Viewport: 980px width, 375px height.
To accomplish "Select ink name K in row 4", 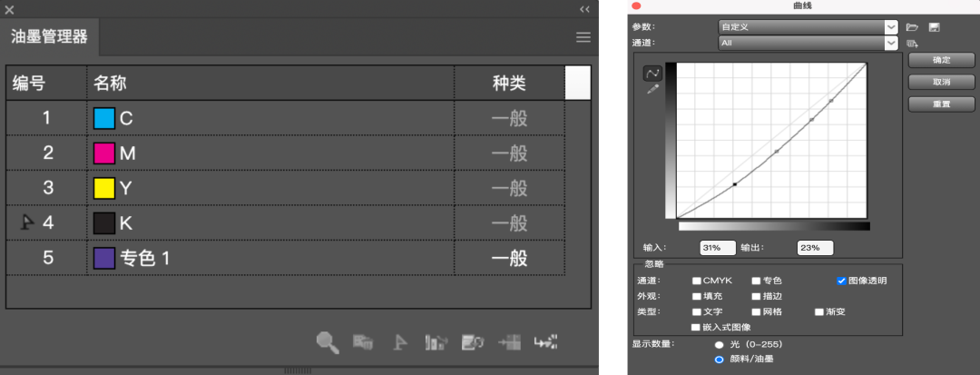I will pos(125,223).
